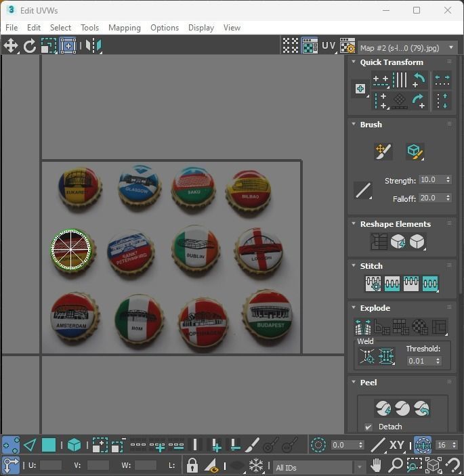Toggle Select by Element cube icon
The width and height of the screenshot is (464, 476).
point(74,445)
